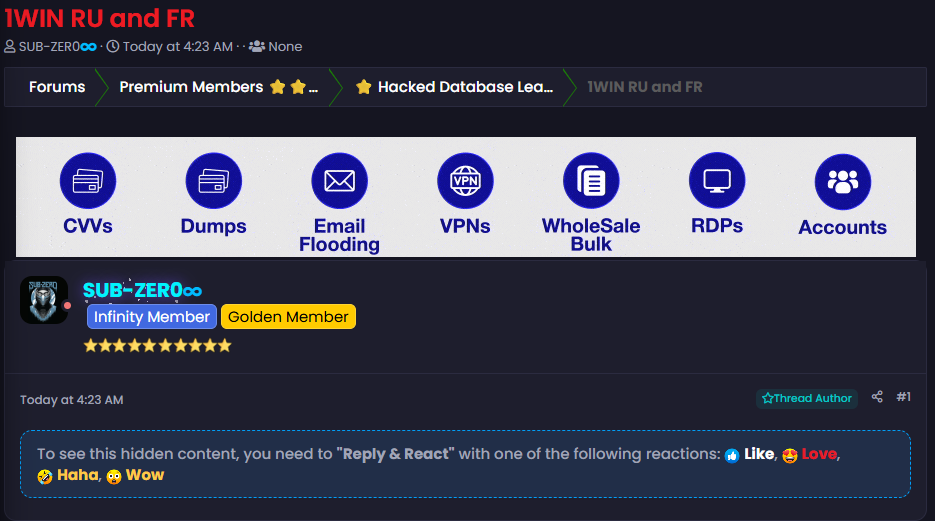Open the #1 post permalink

[903, 396]
